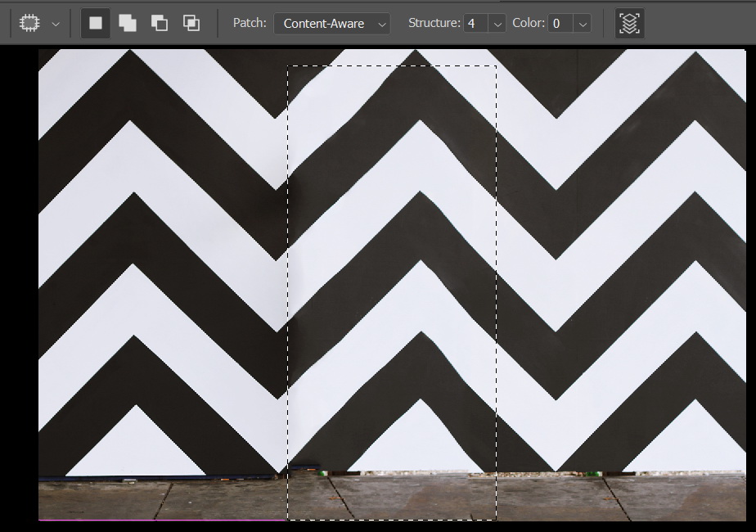The height and width of the screenshot is (532, 756).
Task: Click the Color value field
Action: tap(560, 24)
